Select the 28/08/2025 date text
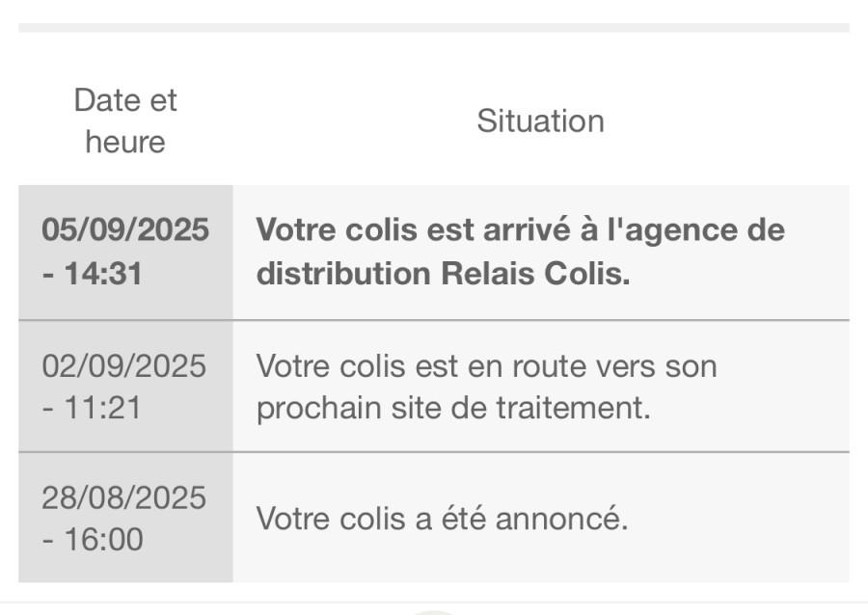 point(124,497)
